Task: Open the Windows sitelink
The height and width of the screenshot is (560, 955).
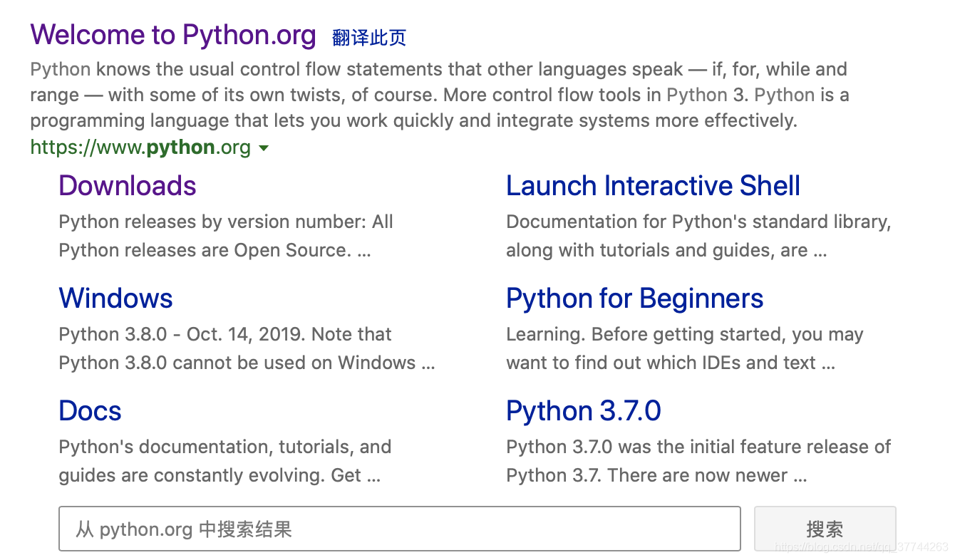Action: coord(116,299)
